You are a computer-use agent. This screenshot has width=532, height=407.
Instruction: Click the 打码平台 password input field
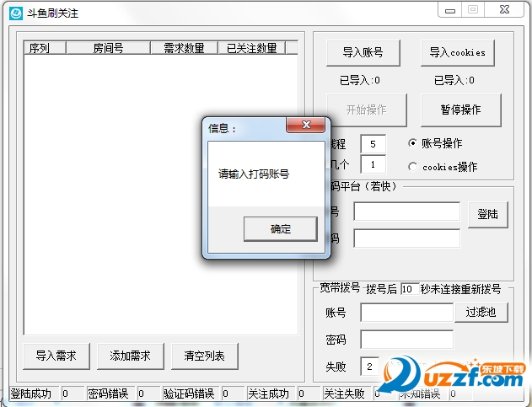coord(407,238)
